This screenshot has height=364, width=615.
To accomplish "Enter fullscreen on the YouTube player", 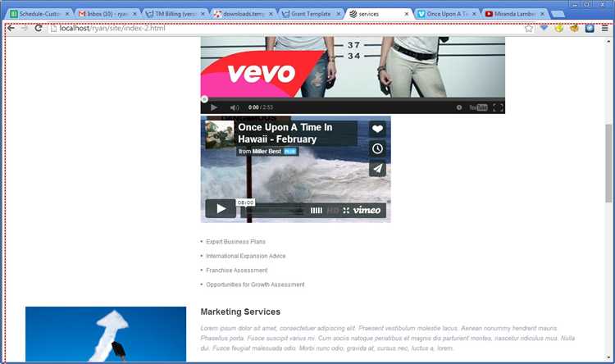I will tap(498, 107).
